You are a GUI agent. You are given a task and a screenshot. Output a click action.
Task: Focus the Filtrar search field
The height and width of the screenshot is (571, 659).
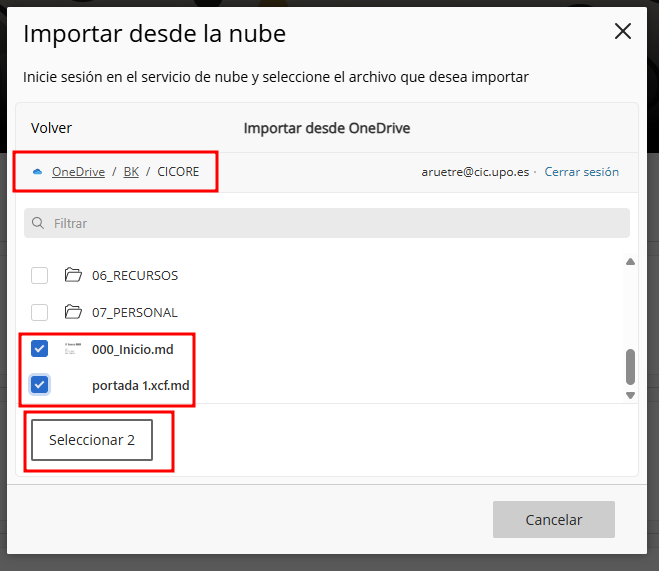coord(330,223)
